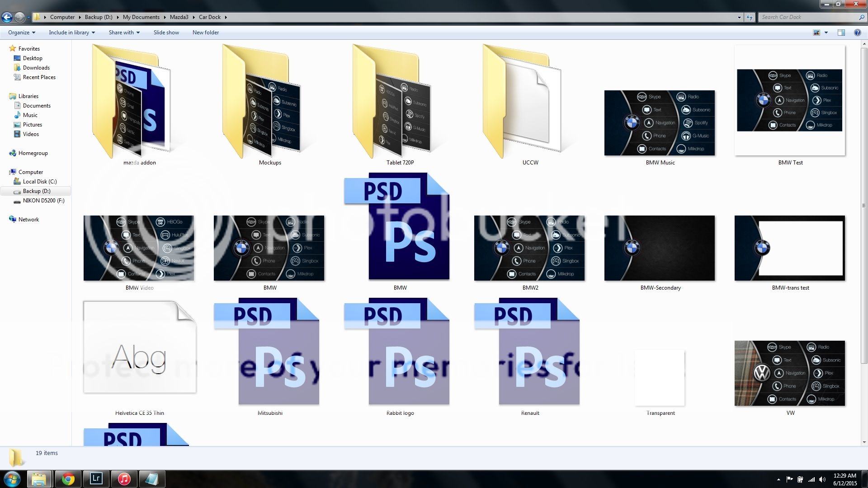Screen dimensions: 868x488
Task: Select Local Disk (C:) in navigation pane
Action: 40,182
